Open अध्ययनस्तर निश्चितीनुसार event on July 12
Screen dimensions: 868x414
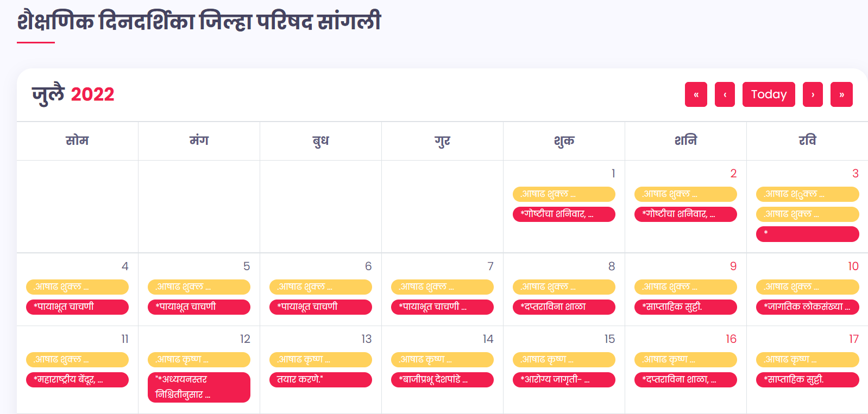click(x=199, y=387)
